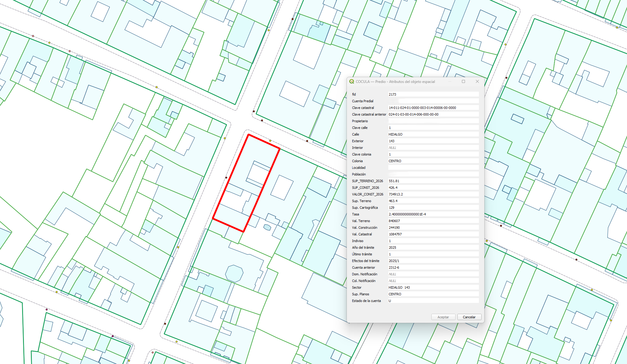Close the Atributos del objeto espacial dialog
This screenshot has width=627, height=364.
477,81
